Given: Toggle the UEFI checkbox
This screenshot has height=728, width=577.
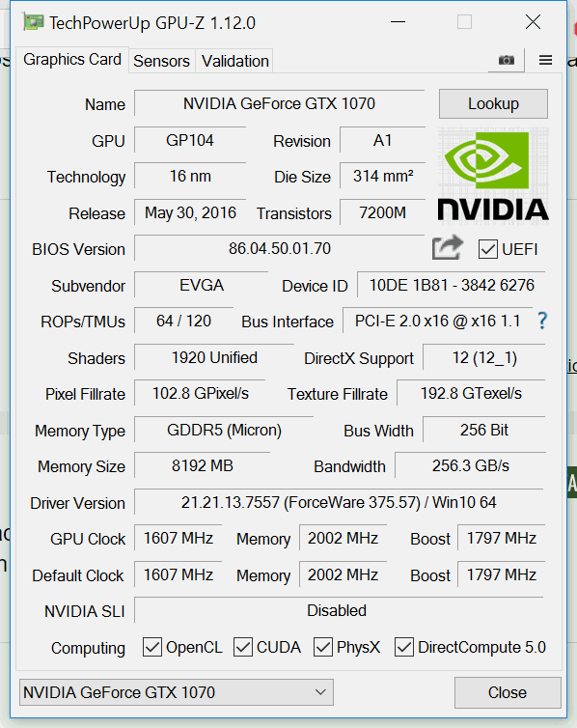Looking at the screenshot, I should [x=488, y=249].
